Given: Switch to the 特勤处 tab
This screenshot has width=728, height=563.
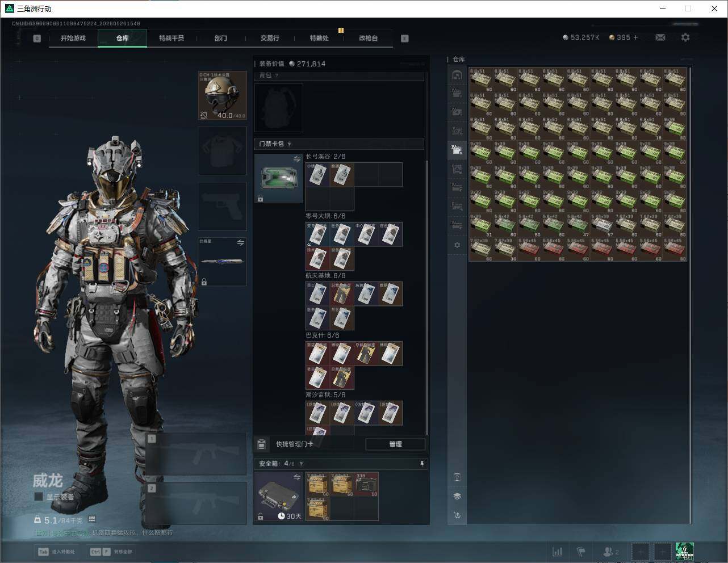Looking at the screenshot, I should click(x=319, y=38).
